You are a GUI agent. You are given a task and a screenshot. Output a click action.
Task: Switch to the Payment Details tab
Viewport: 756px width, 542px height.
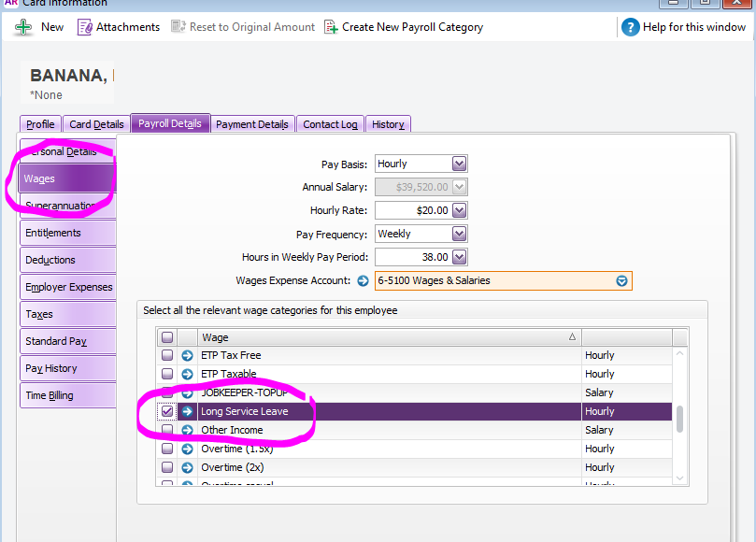coord(252,124)
